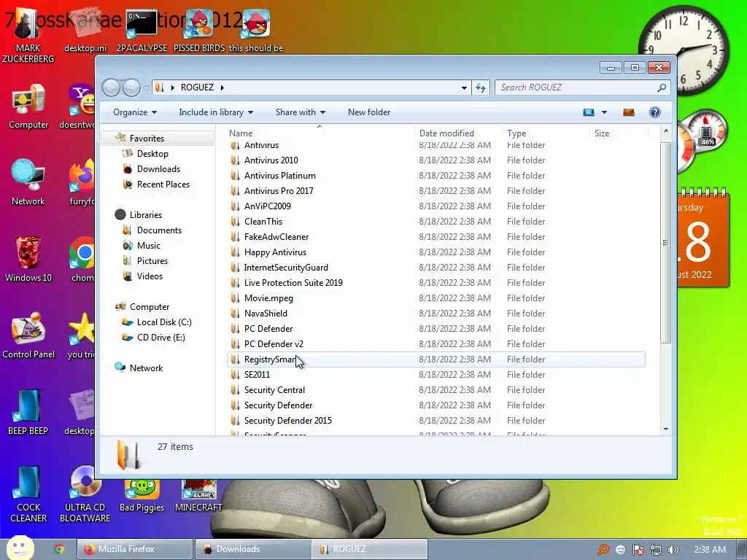Switch to Mozilla Firefox taskbar window

pyautogui.click(x=135, y=549)
